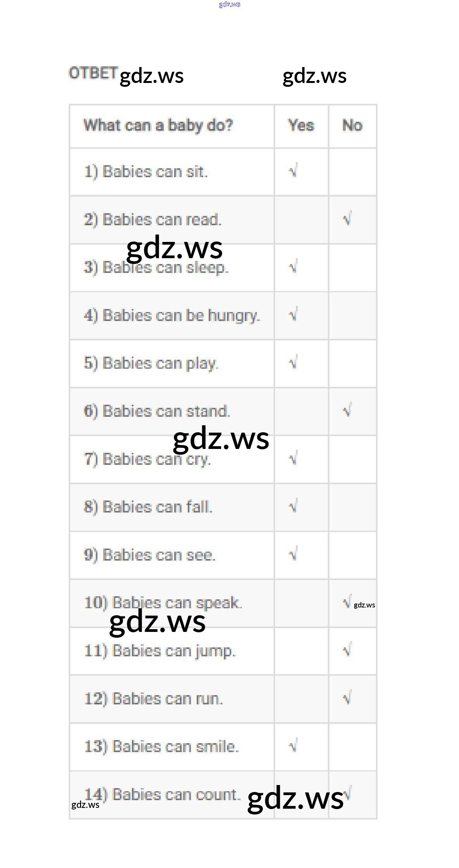Click the Yes checkmark for Babies can sleep
Viewport: 459px width, 868px height.
pos(293,267)
